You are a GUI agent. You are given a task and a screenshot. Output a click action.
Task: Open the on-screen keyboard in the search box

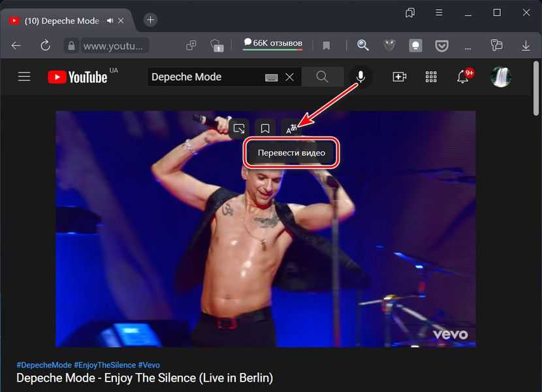tap(272, 77)
